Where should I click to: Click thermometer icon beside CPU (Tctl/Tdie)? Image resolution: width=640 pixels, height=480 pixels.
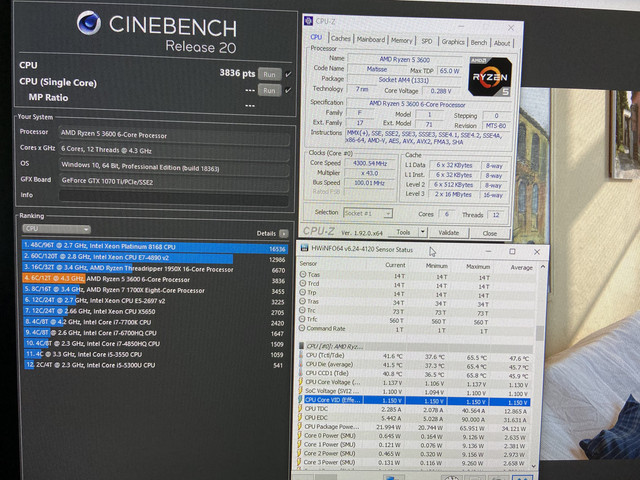[302, 355]
